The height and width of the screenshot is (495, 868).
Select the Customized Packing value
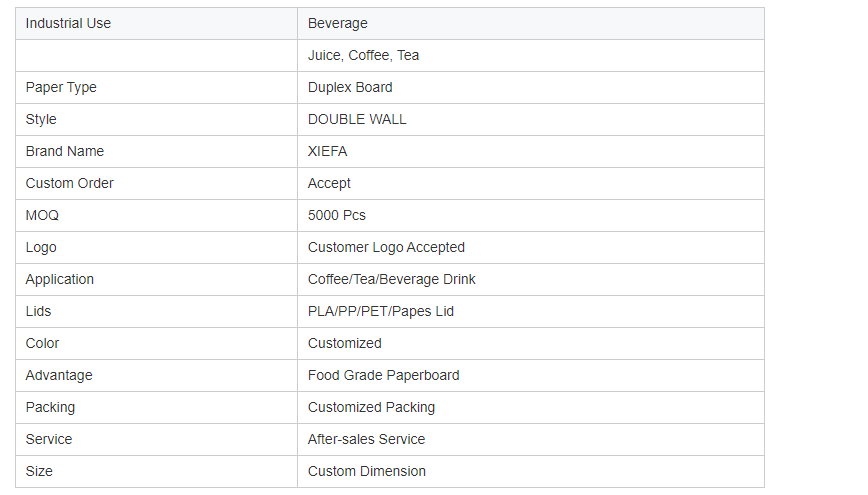click(371, 408)
